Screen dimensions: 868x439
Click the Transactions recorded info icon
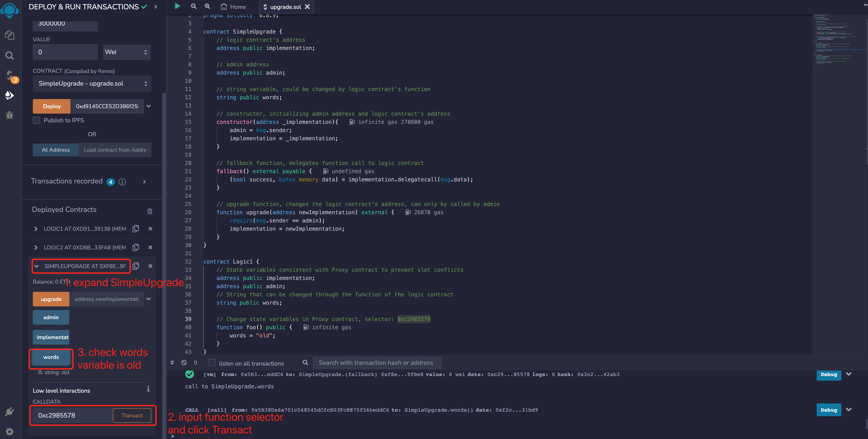click(x=122, y=182)
